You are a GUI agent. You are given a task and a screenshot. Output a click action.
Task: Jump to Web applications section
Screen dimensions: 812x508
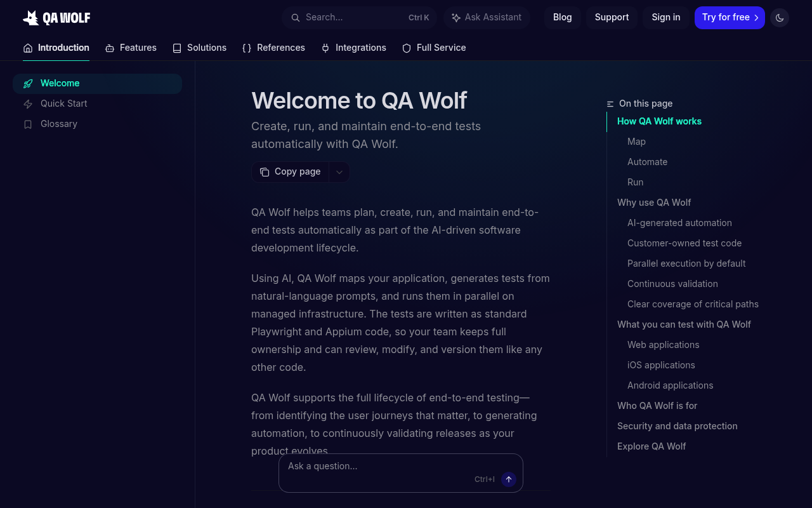[x=663, y=345]
